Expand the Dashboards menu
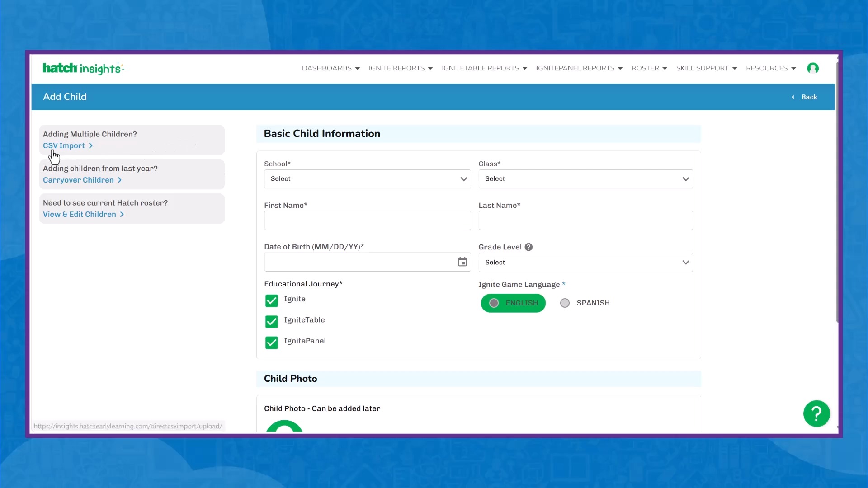 pyautogui.click(x=331, y=68)
